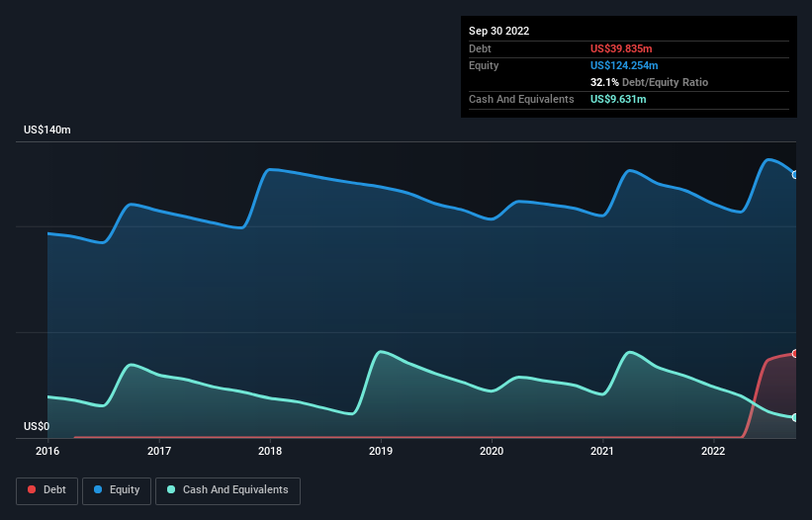The width and height of the screenshot is (812, 520).
Task: Toggle the Debt series legend button
Action: [46, 490]
